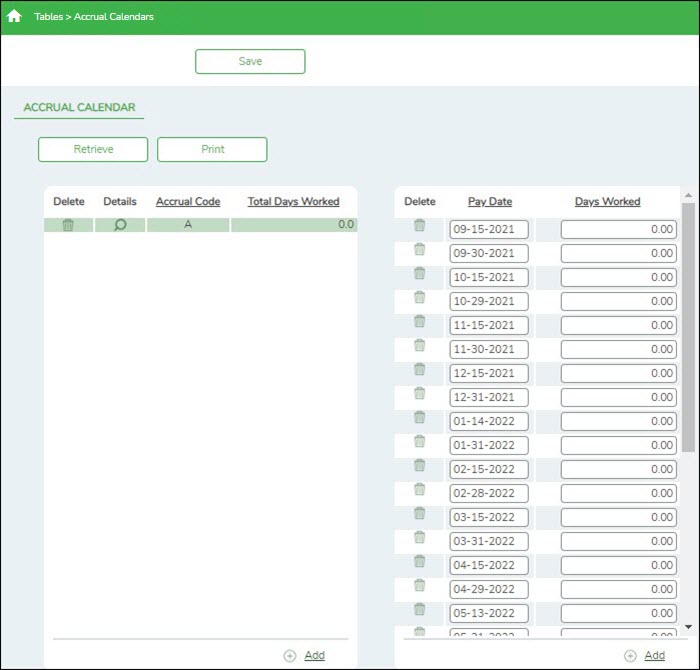Delete the 09-30-2021 pay date row
Screen dimensions: 700x670
(419, 249)
